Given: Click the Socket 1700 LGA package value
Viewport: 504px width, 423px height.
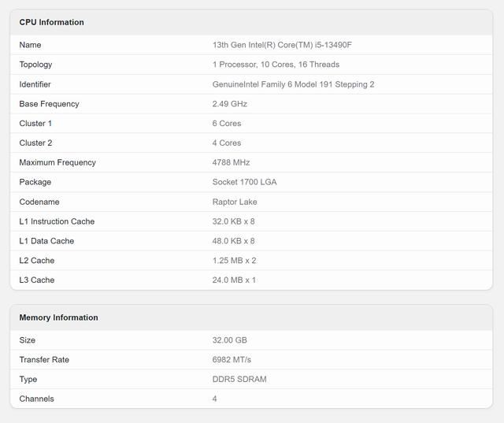Looking at the screenshot, I should coord(244,182).
